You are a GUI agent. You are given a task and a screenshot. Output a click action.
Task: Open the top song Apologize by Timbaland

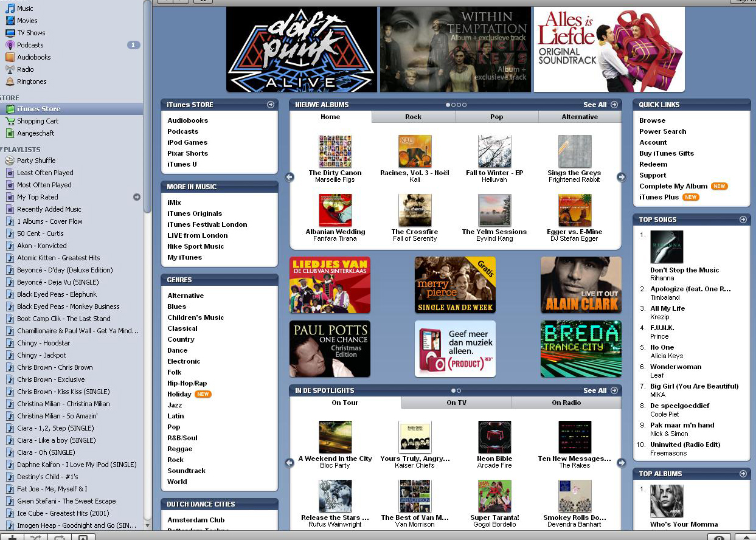[x=690, y=289]
